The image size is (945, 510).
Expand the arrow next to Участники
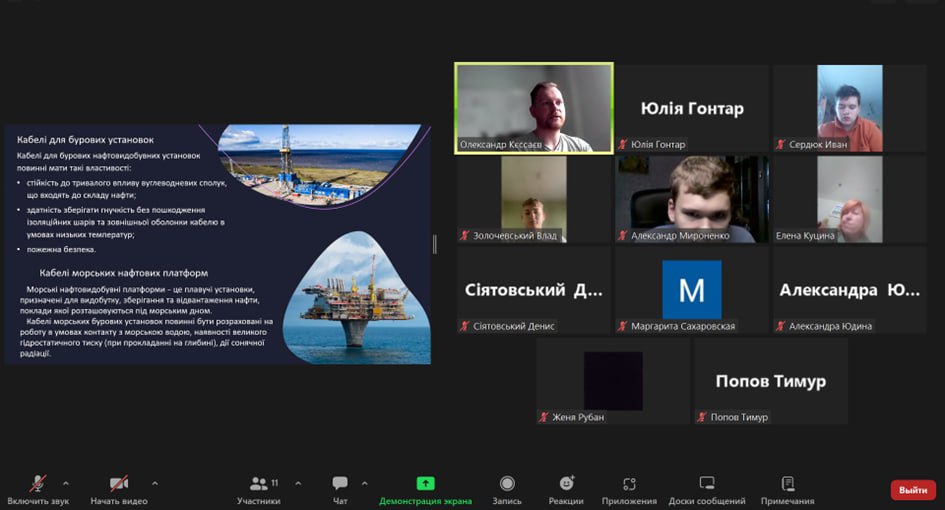(298, 482)
